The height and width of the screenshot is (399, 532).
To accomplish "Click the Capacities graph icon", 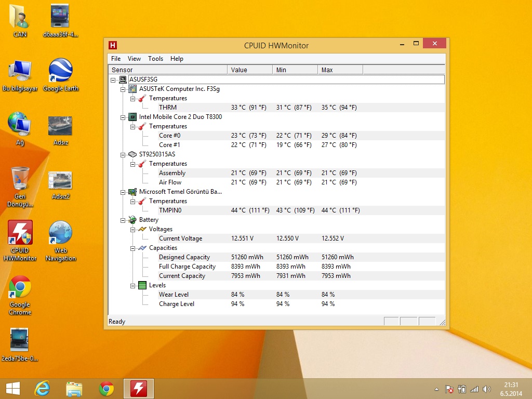I will click(142, 248).
